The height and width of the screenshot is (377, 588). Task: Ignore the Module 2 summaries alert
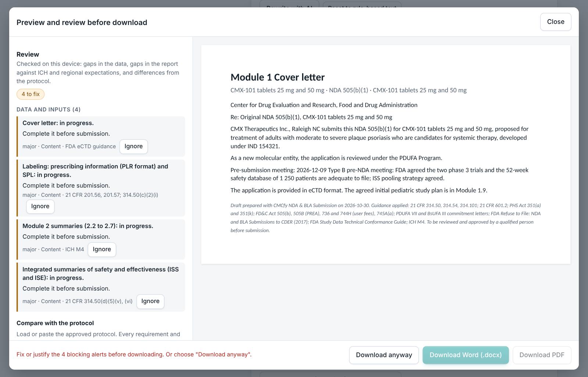(x=102, y=249)
